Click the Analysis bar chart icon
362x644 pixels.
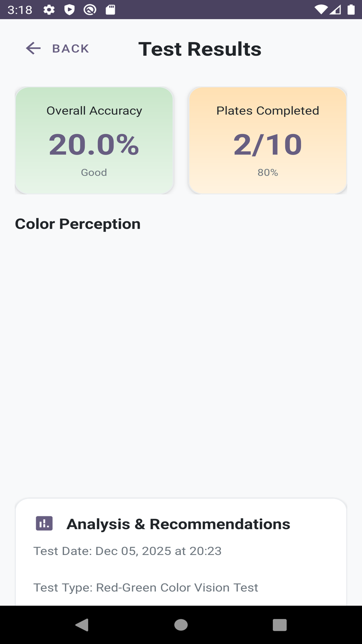pos(44,523)
